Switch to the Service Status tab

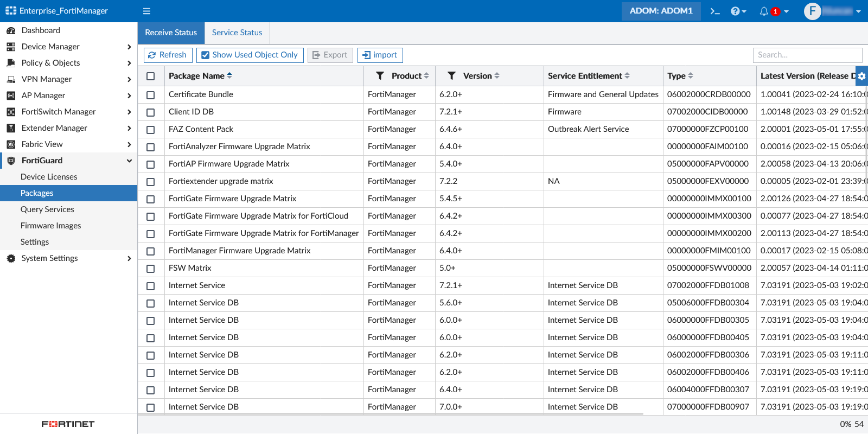click(237, 33)
